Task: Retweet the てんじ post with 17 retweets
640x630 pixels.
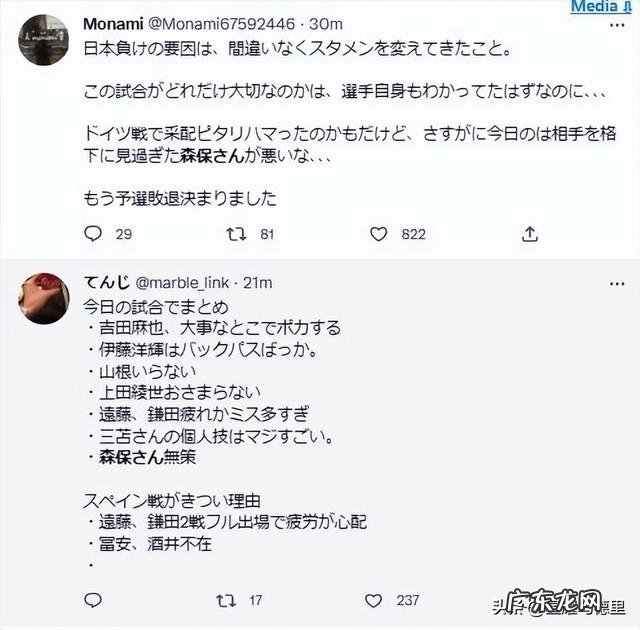Action: [x=227, y=600]
